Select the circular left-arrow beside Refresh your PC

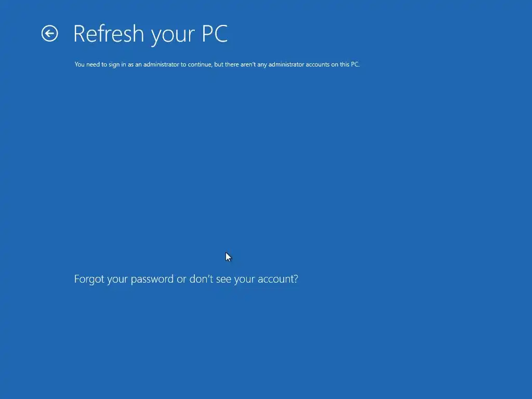49,34
